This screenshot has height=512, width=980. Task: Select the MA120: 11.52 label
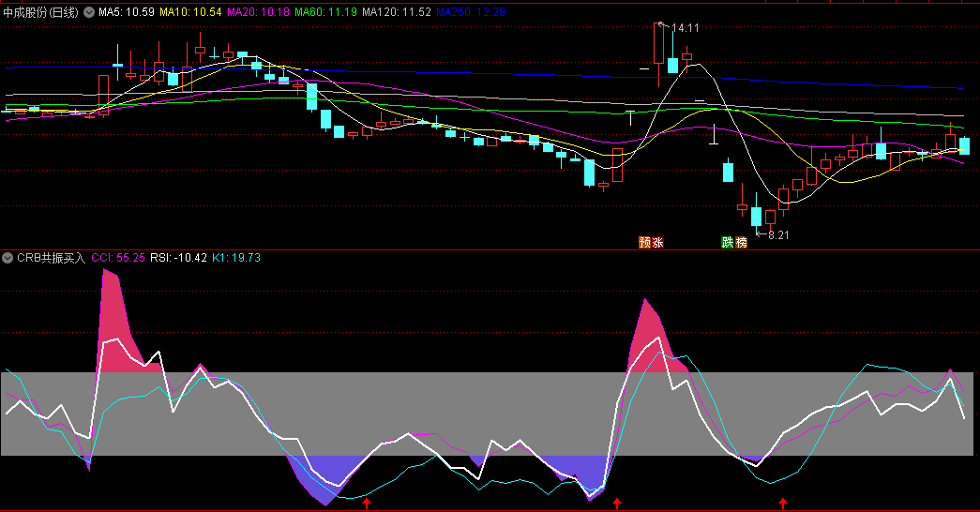397,12
